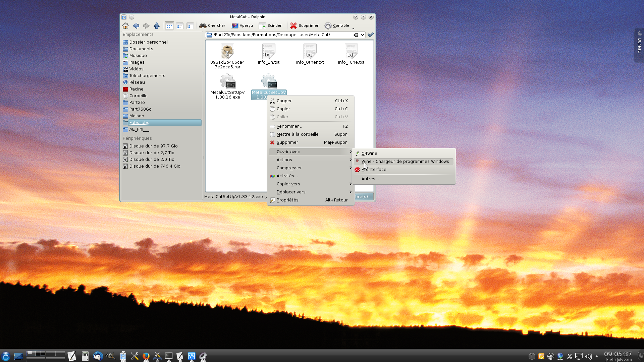Expand the location bar history dropdown

[363, 35]
